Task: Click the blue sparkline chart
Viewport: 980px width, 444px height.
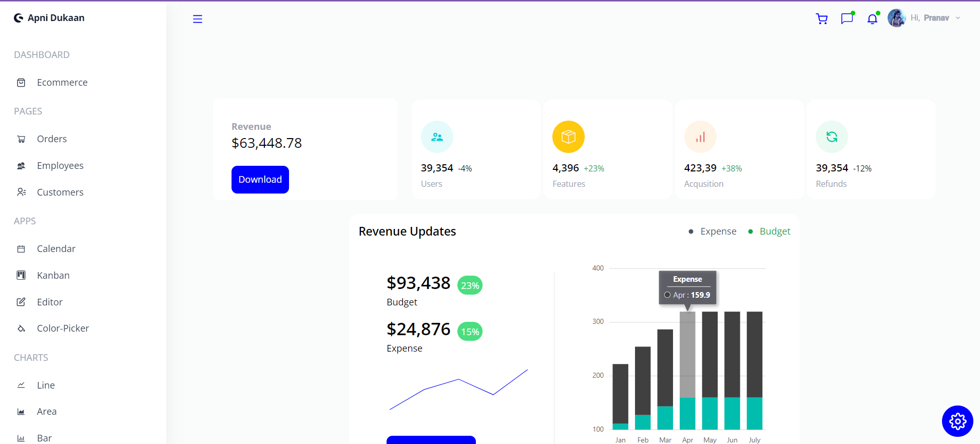Action: (x=458, y=390)
